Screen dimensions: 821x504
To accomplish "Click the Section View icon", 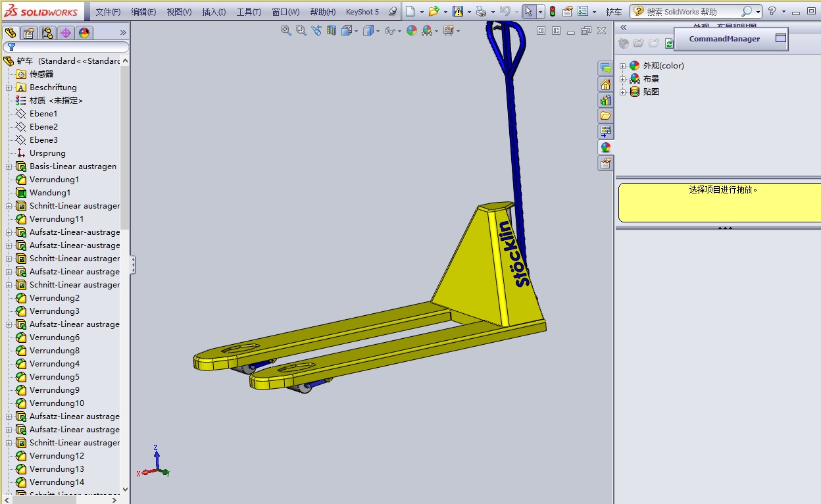I will click(332, 30).
